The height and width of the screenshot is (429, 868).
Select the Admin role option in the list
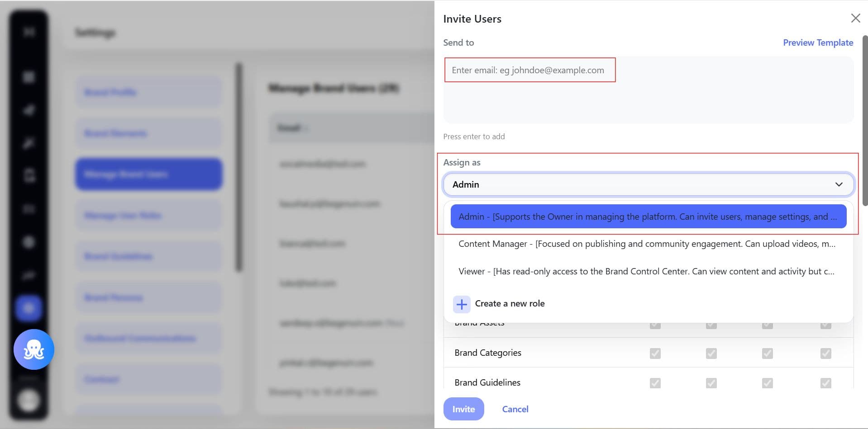click(648, 217)
